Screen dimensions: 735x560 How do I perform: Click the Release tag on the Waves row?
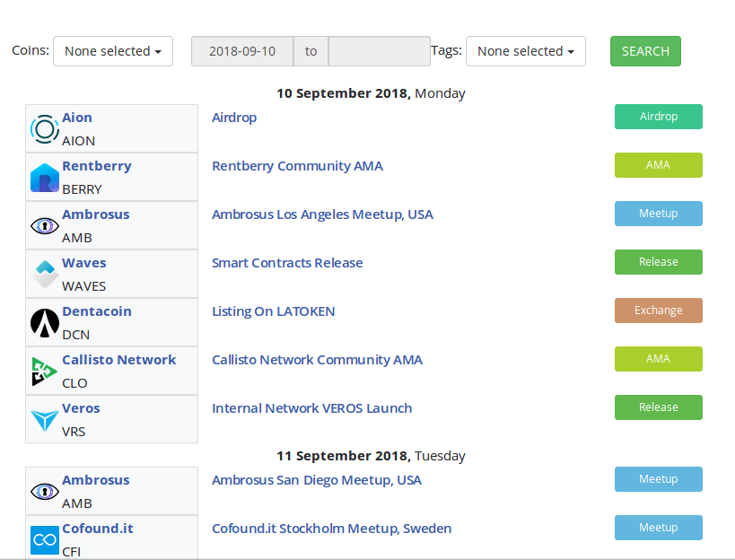(659, 262)
